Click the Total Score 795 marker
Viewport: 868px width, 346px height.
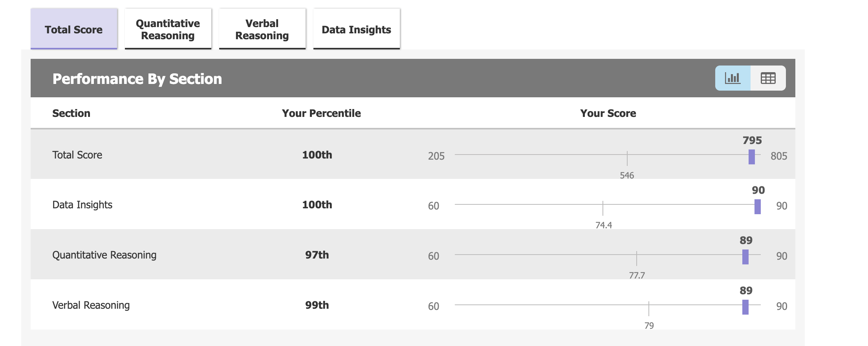pos(752,157)
